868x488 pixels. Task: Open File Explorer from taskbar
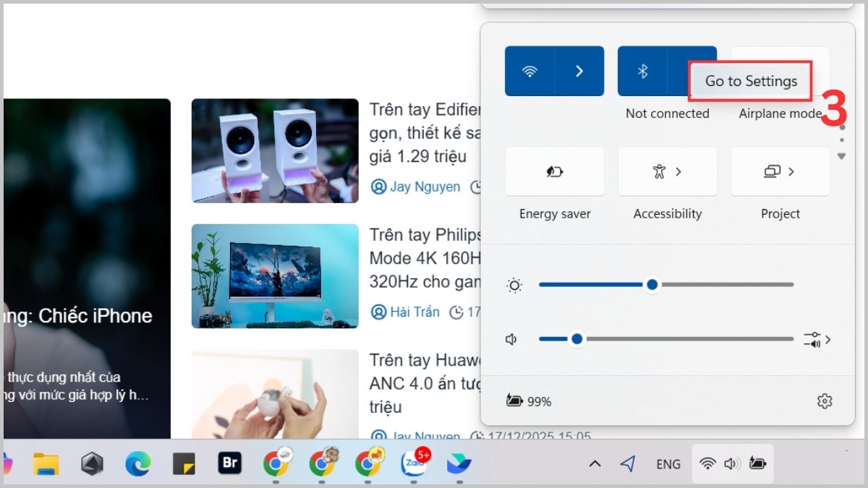pyautogui.click(x=46, y=464)
